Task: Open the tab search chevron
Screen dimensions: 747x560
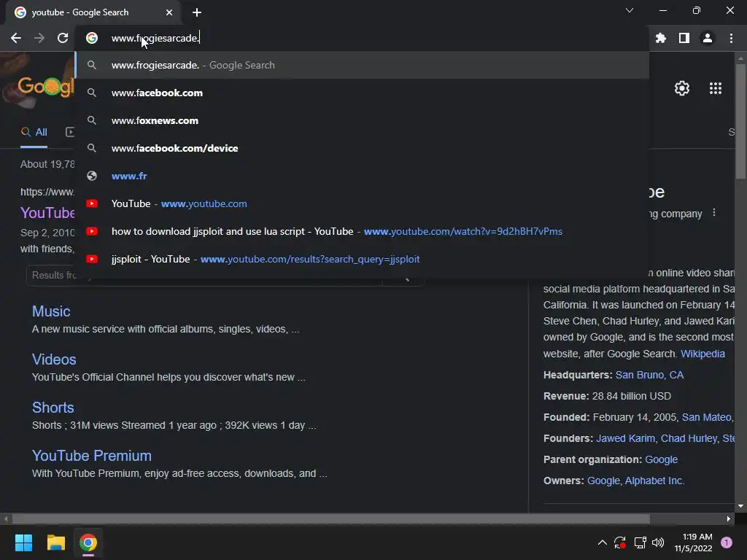Action: (630, 10)
